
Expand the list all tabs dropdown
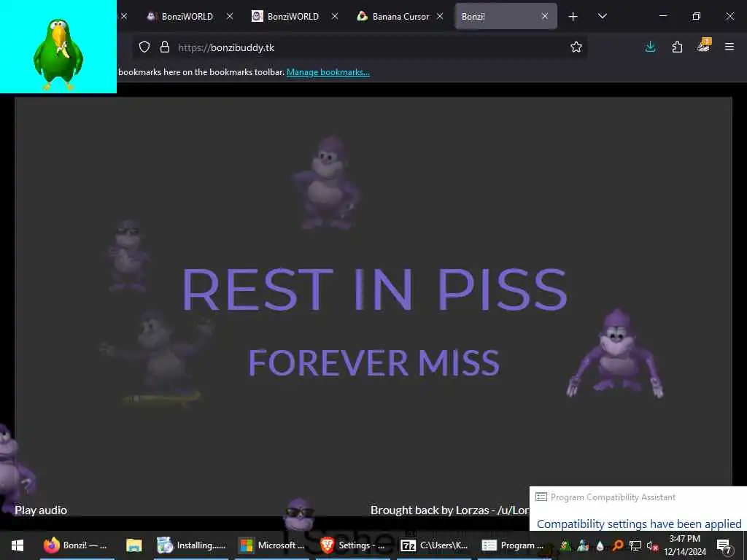(602, 16)
